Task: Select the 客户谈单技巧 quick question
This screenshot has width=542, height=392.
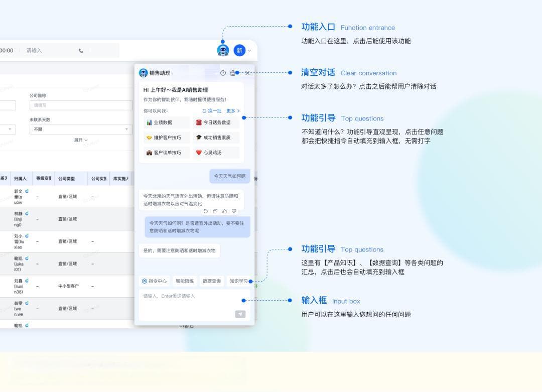Action: (166, 153)
